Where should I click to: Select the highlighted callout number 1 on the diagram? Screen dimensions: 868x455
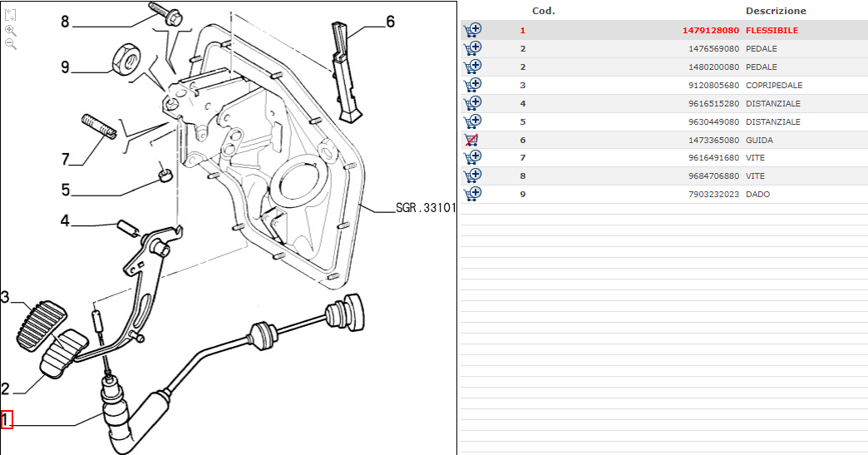click(x=7, y=420)
